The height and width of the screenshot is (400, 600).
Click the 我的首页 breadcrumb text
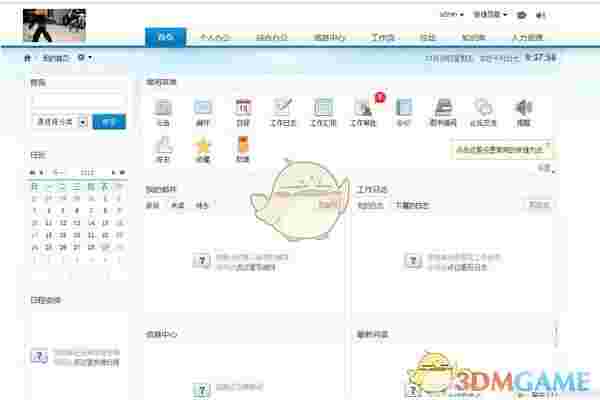[55, 59]
